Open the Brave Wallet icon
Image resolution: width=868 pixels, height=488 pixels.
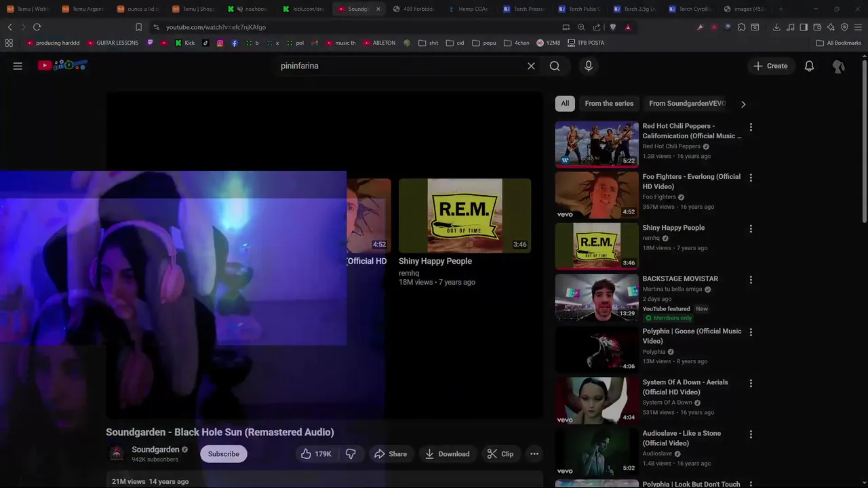click(x=817, y=27)
